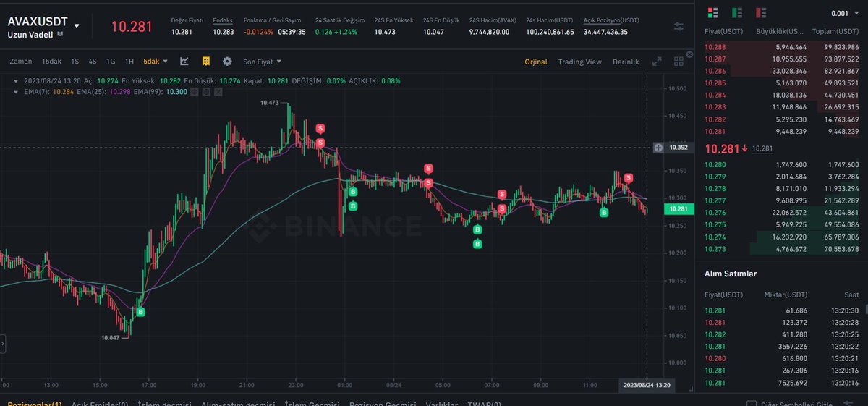The height and width of the screenshot is (406, 868).
Task: Select the 4S timeframe
Action: (x=93, y=62)
